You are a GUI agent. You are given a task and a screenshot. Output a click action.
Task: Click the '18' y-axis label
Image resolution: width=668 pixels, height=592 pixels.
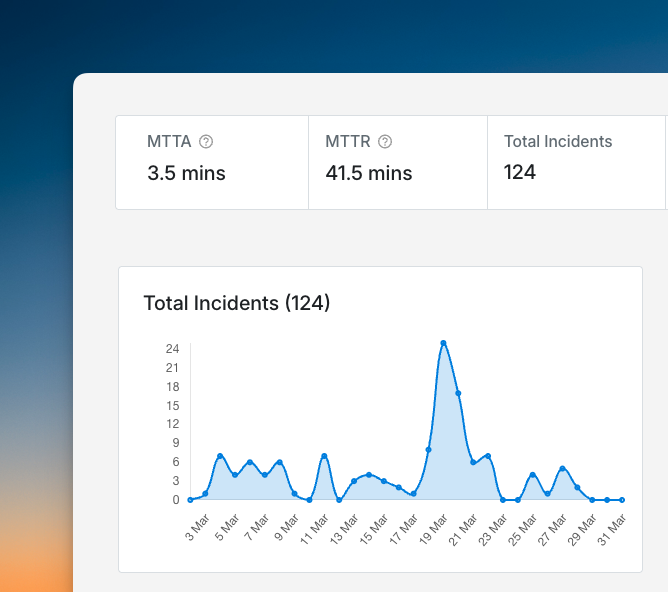pos(173,387)
